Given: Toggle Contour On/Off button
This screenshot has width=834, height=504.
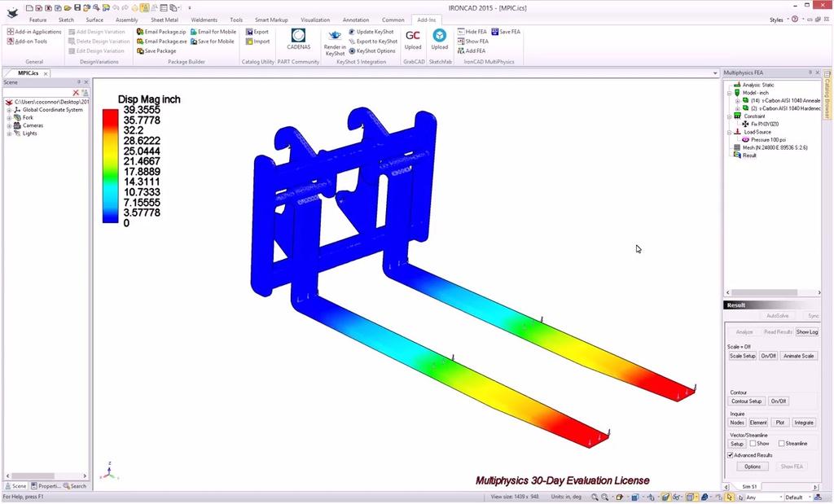Looking at the screenshot, I should [779, 401].
